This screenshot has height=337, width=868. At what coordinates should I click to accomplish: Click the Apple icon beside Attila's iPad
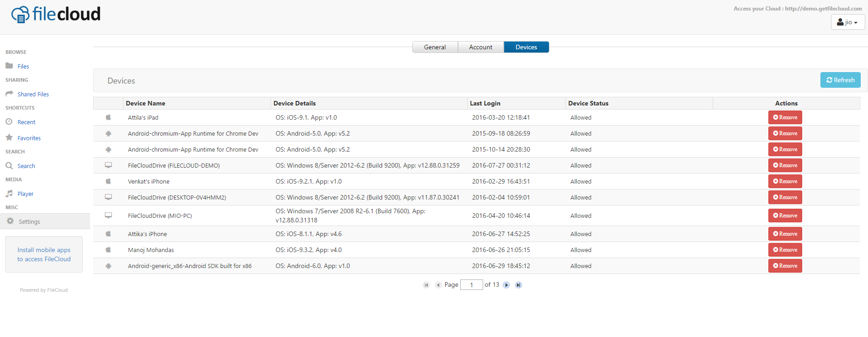pos(108,117)
